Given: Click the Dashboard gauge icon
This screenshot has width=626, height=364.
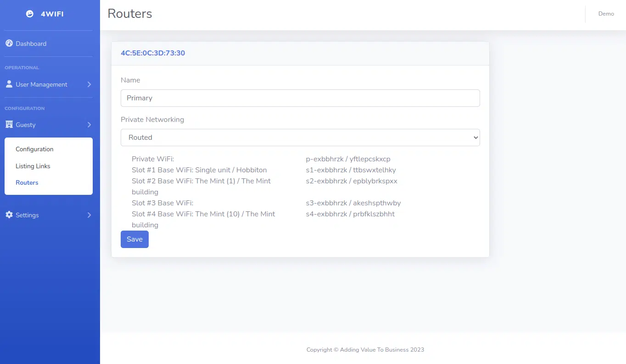Looking at the screenshot, I should 9,44.
